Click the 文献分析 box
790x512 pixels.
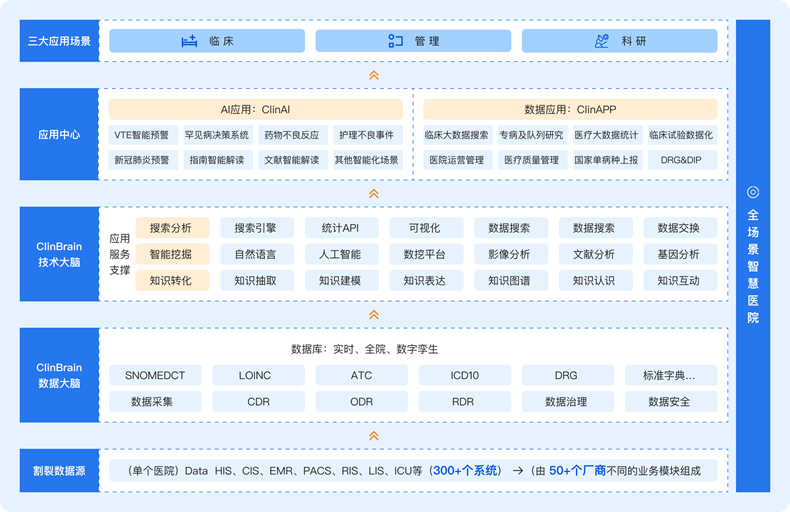pos(596,254)
